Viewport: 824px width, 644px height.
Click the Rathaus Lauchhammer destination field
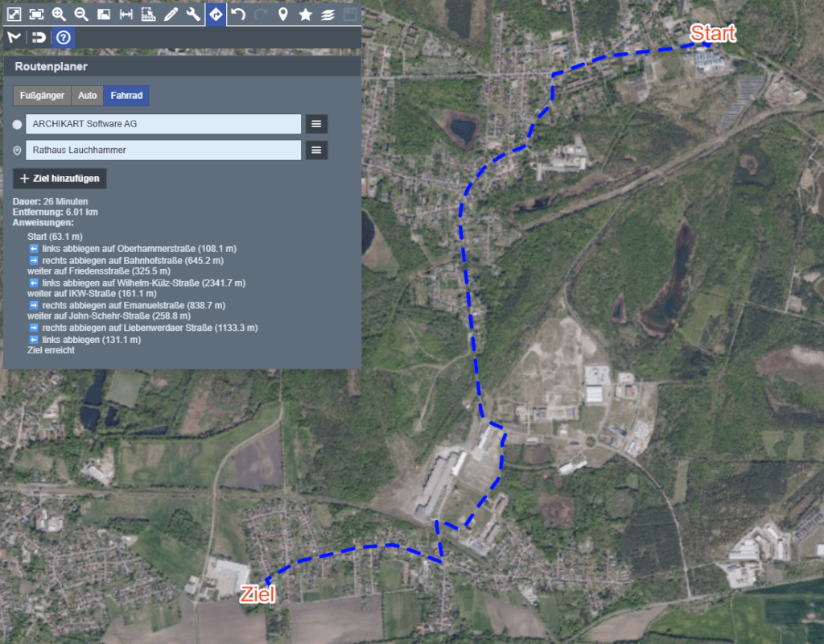(163, 150)
